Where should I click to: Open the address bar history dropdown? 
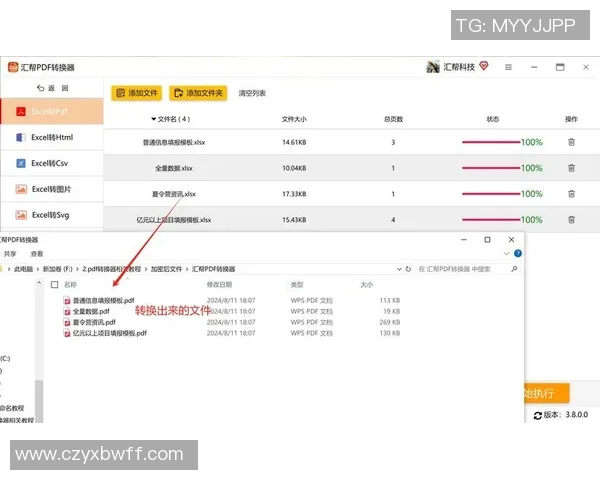coord(399,269)
